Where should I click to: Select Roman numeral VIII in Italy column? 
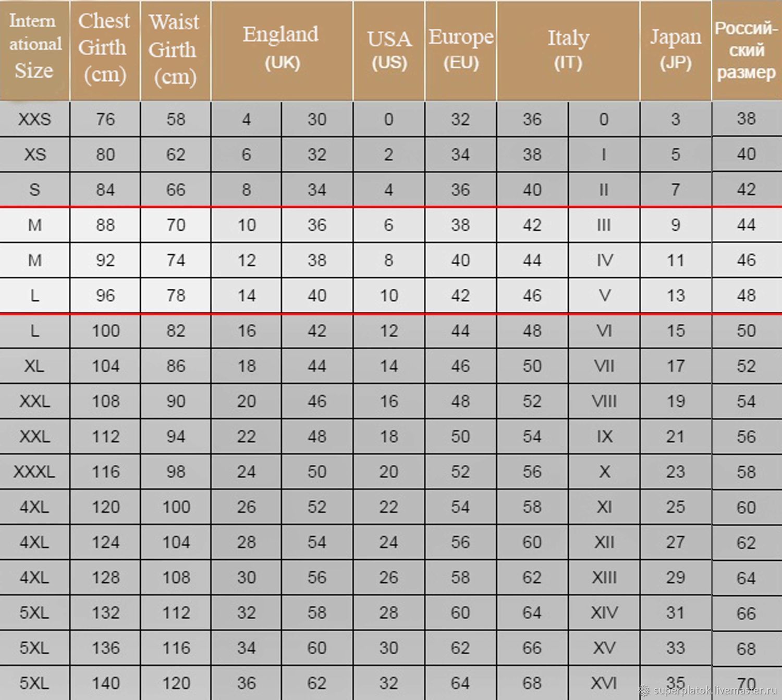[x=604, y=401]
